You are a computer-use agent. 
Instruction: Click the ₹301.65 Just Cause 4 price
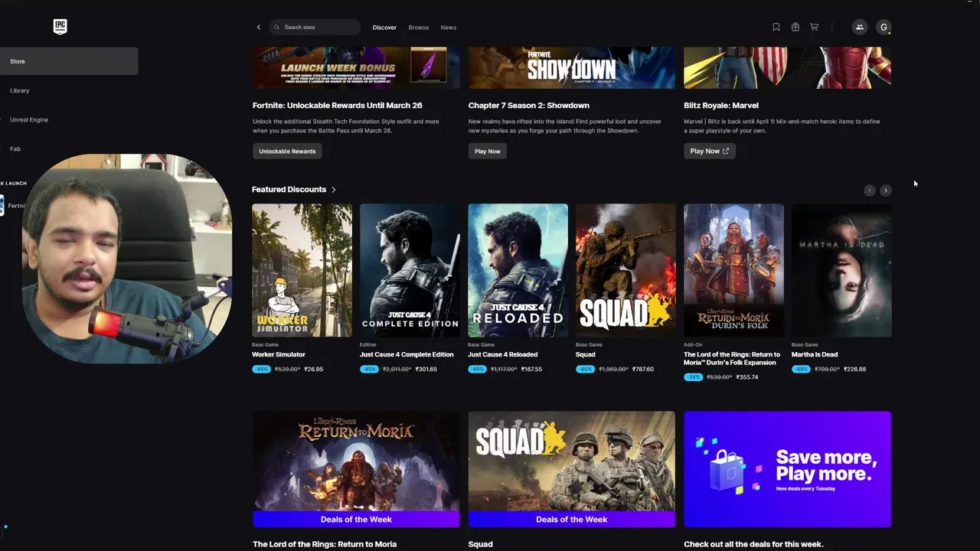pos(426,369)
